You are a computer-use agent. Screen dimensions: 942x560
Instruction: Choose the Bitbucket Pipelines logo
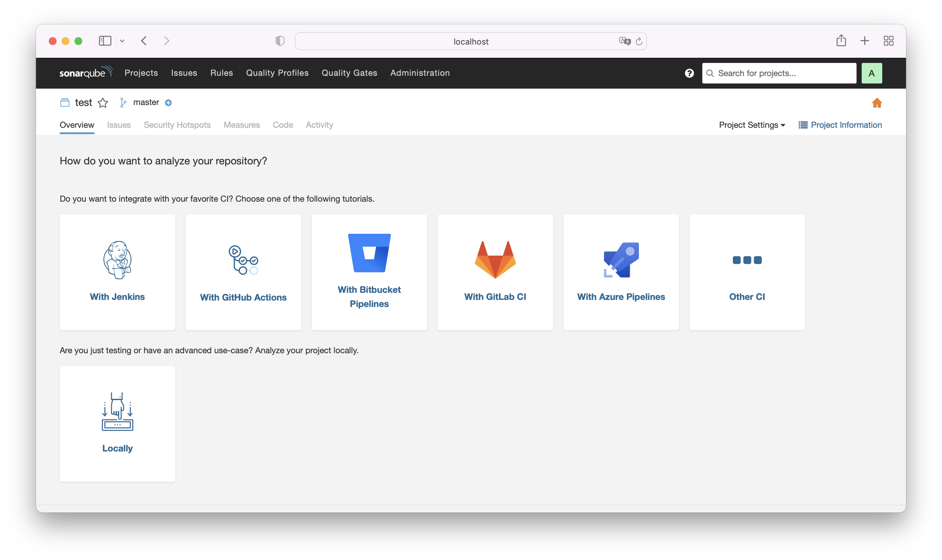coord(369,253)
